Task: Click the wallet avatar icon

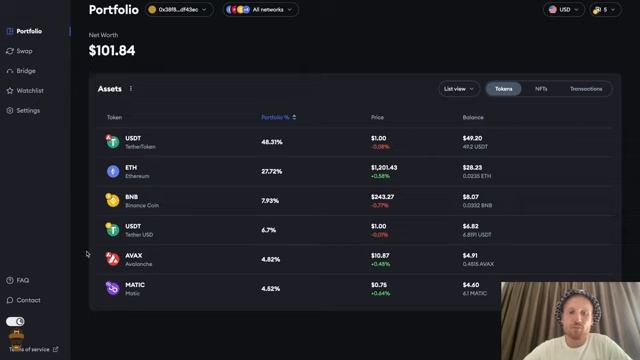Action: point(152,9)
